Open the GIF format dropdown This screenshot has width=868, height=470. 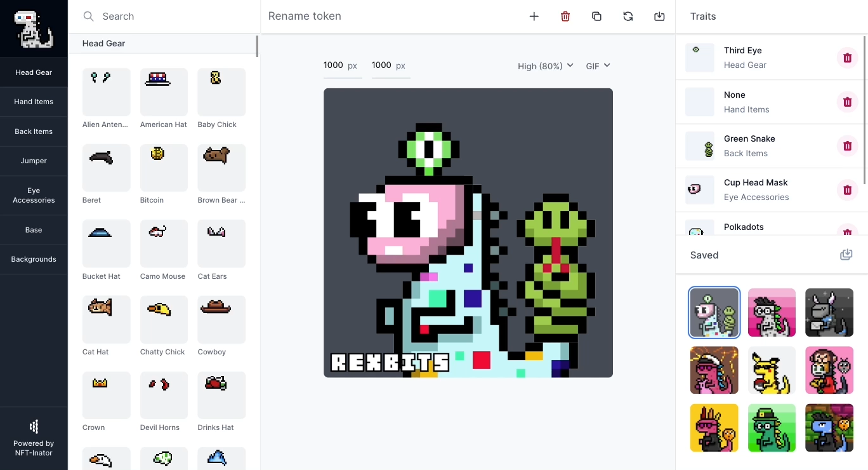pyautogui.click(x=598, y=66)
